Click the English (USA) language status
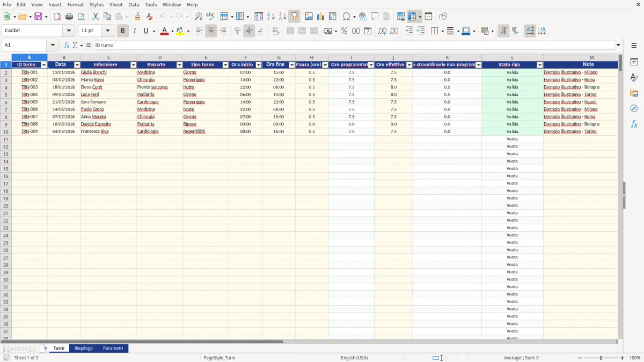Screen dimensions: 644x362 pos(354,358)
